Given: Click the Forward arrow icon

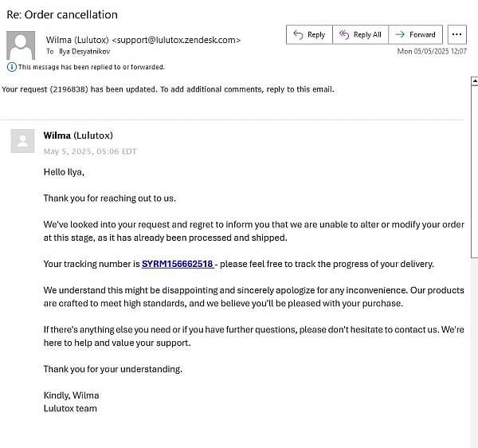Looking at the screenshot, I should (x=400, y=35).
